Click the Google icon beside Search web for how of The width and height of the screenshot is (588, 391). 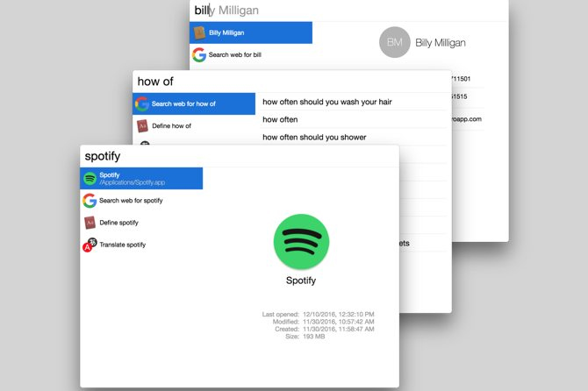coord(142,103)
